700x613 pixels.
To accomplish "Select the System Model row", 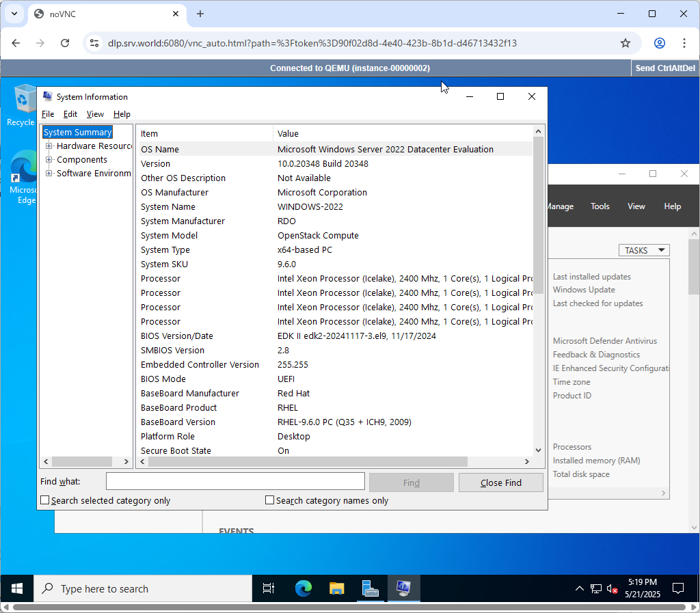I will 336,236.
